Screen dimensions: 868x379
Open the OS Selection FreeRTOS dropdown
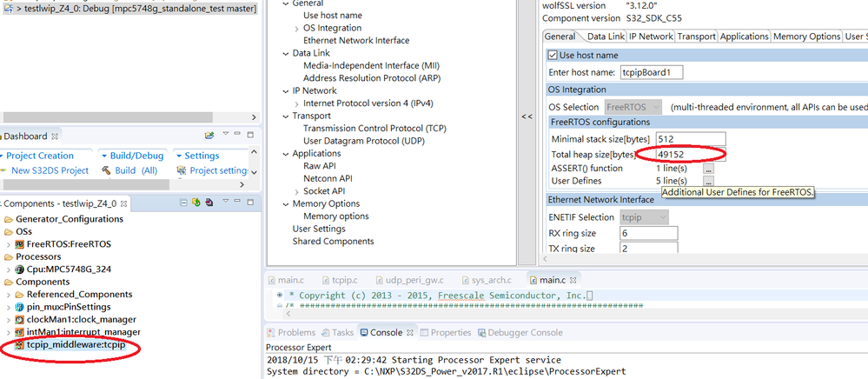(x=633, y=107)
